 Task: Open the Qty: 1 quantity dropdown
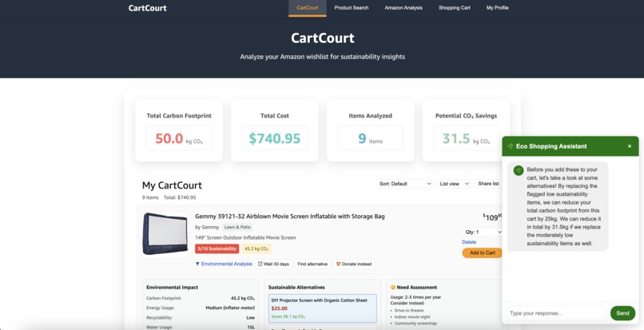[483, 233]
